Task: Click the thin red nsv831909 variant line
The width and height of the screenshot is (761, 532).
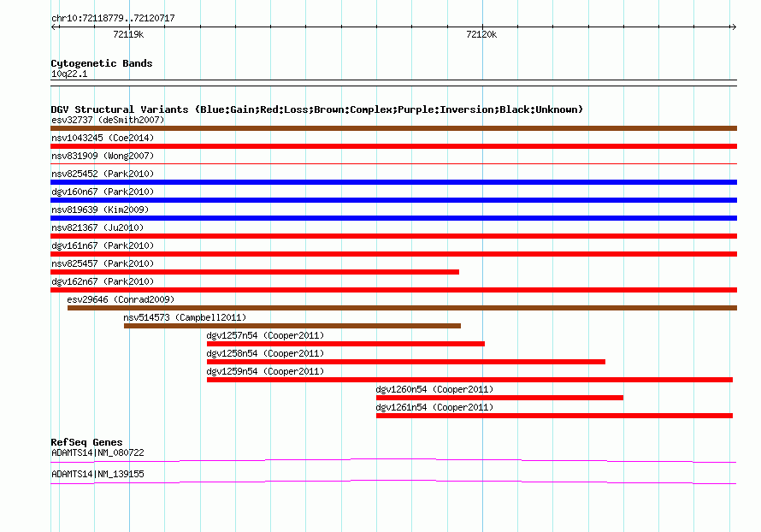Action: (x=393, y=164)
